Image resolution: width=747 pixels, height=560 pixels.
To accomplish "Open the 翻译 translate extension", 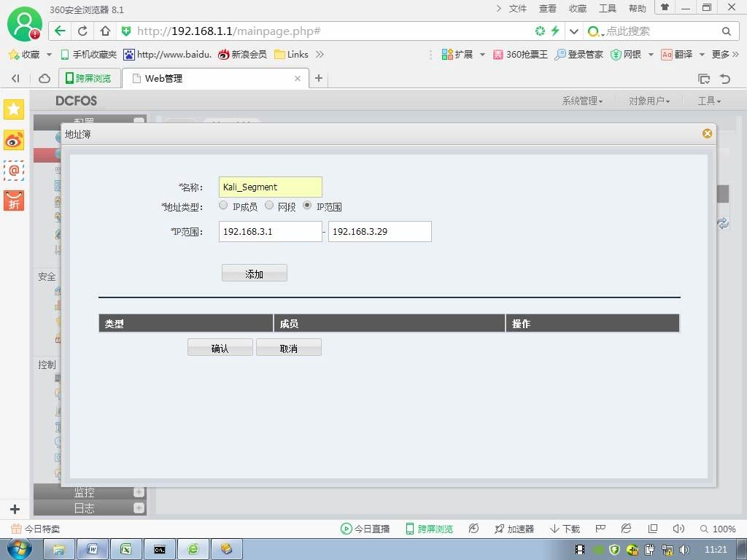I will tap(677, 54).
